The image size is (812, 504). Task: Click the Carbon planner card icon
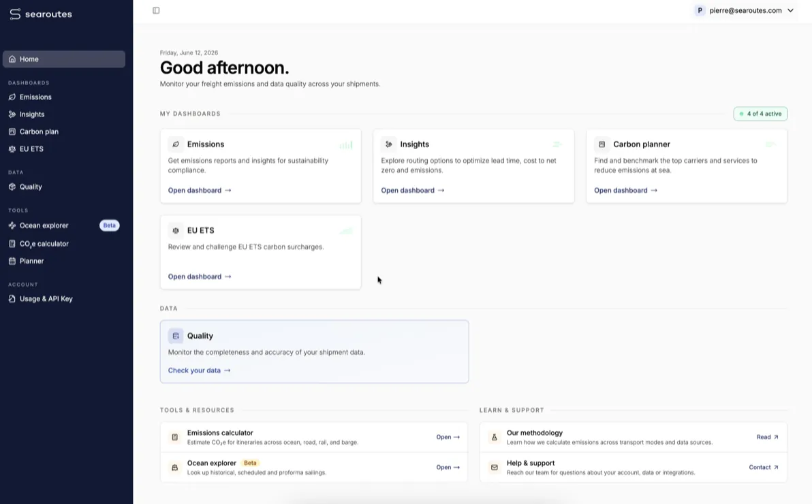(x=602, y=144)
